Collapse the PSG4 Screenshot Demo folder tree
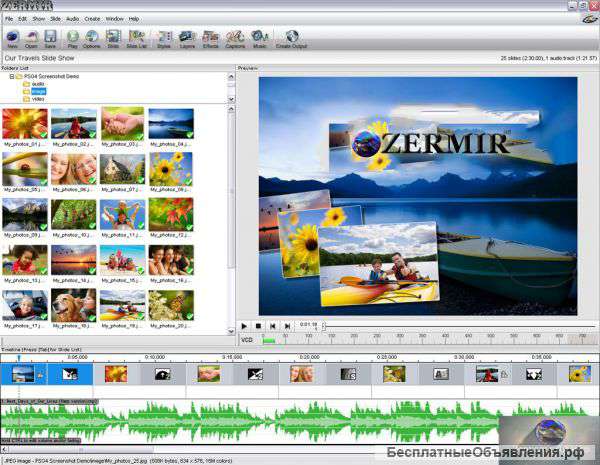The image size is (600, 465). click(x=12, y=77)
